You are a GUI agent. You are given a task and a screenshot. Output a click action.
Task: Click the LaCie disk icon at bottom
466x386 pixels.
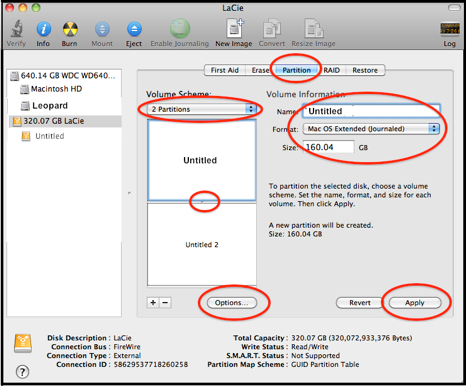coord(23,343)
